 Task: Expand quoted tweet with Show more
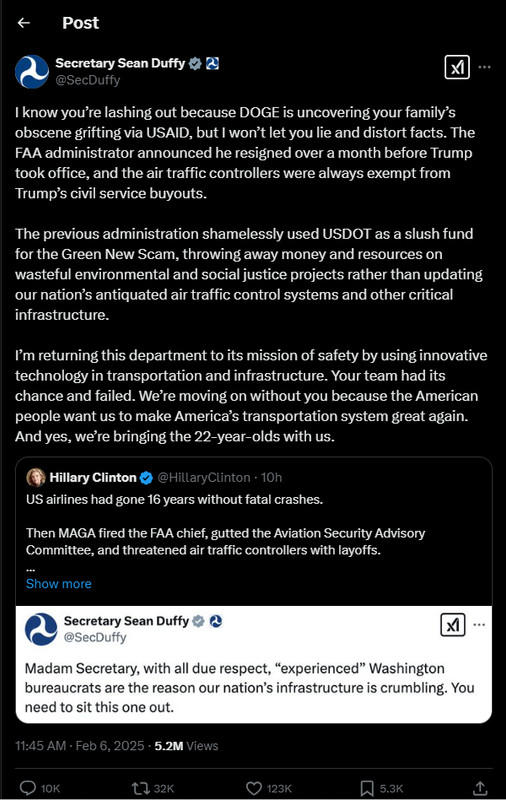click(x=59, y=584)
